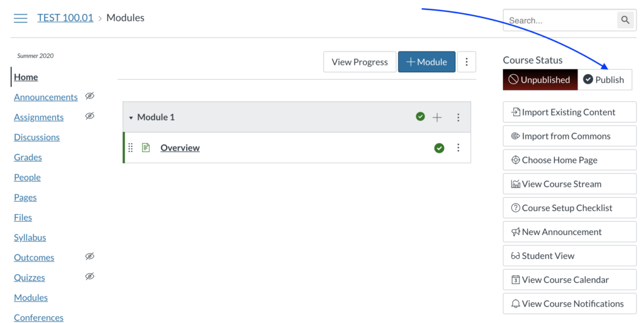This screenshot has width=644, height=323.
Task: Click the page icon next to Overview
Action: (x=146, y=148)
